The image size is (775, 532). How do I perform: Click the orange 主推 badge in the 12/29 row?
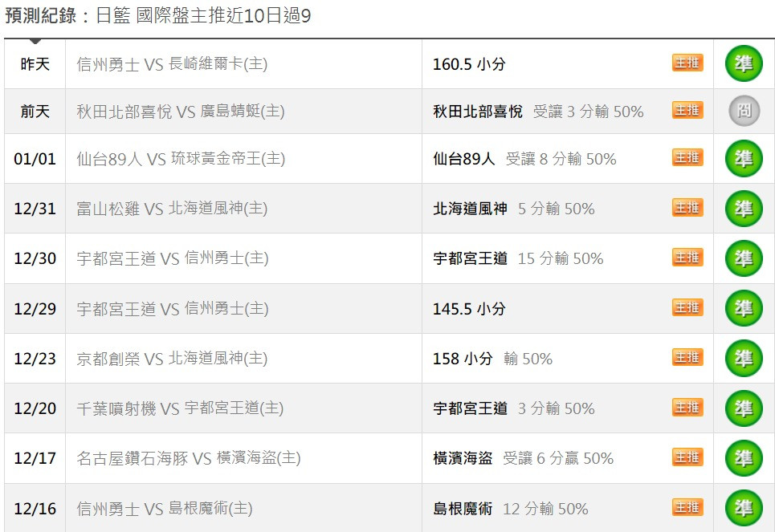coord(687,308)
